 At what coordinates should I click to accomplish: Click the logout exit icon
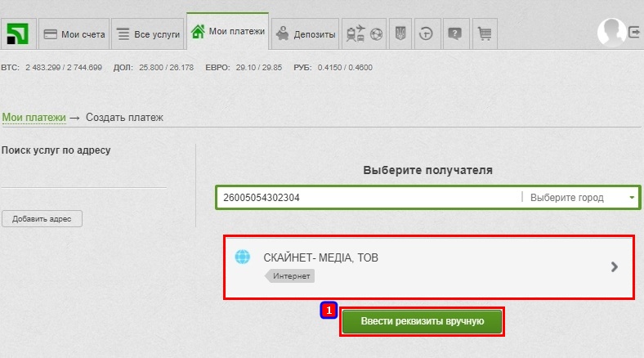(x=634, y=32)
